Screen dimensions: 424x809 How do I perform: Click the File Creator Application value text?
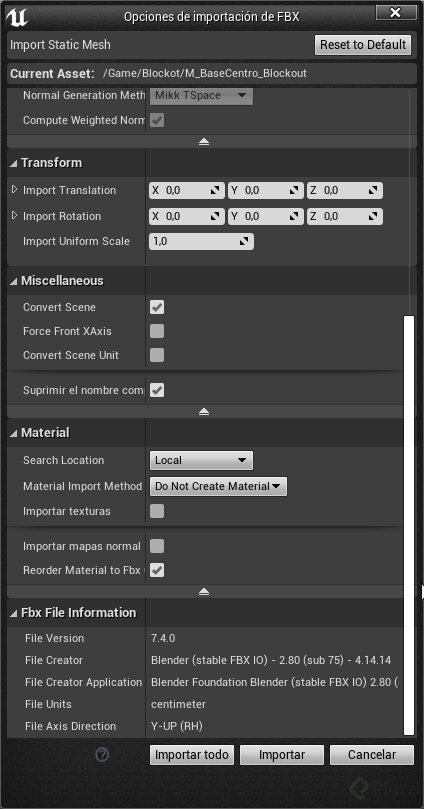pos(274,682)
